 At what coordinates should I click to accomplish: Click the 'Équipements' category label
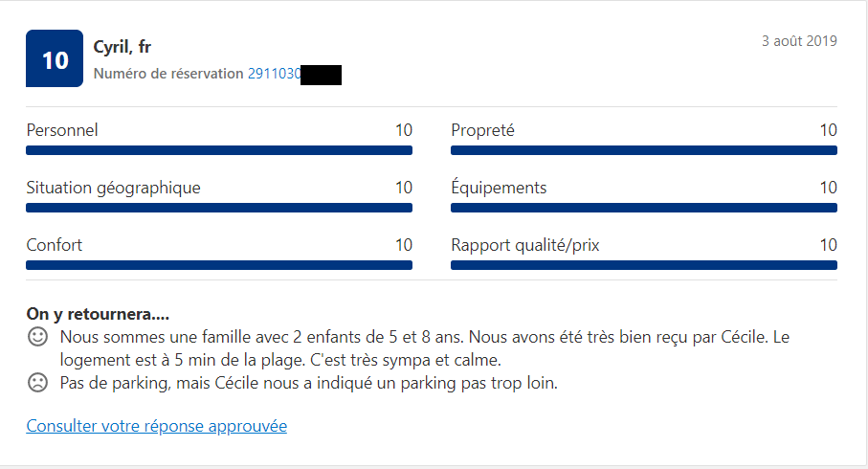499,188
